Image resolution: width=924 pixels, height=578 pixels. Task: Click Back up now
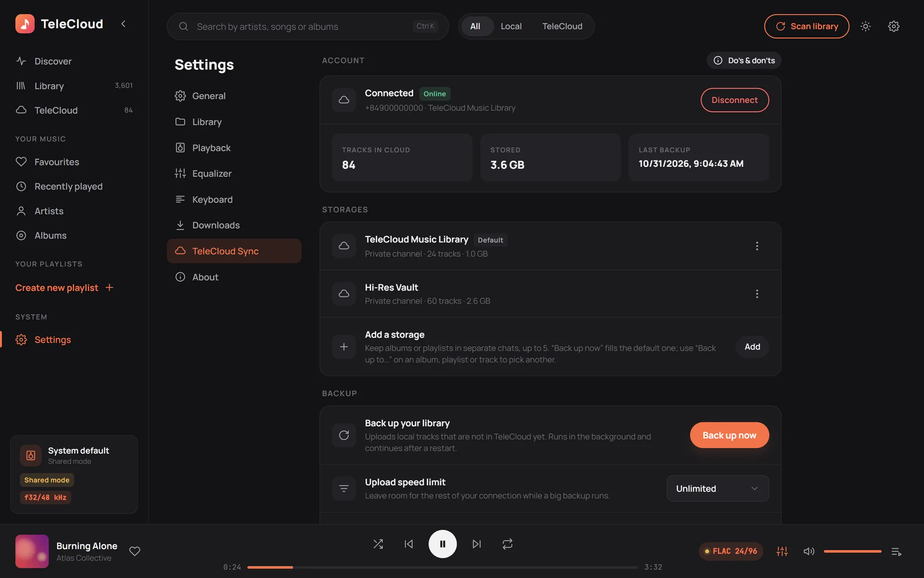729,435
